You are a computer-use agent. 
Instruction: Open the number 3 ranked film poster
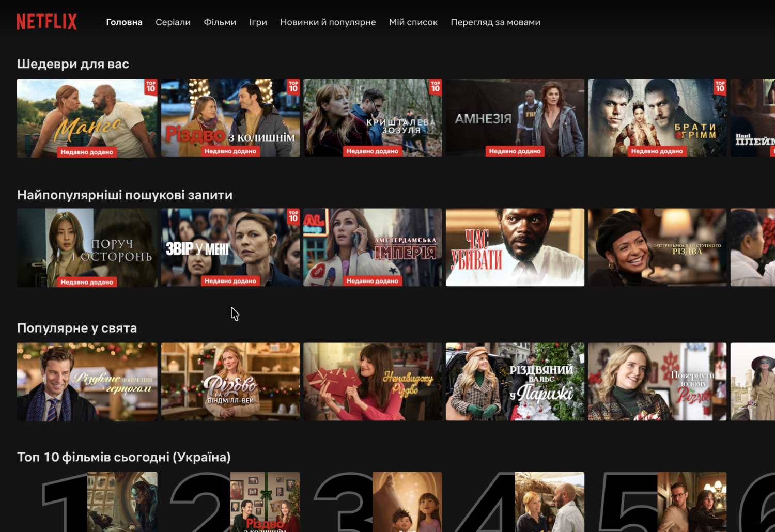(x=407, y=502)
